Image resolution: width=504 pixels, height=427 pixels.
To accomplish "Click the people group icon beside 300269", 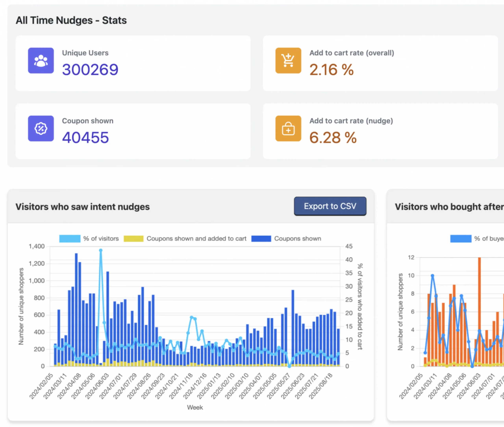I will coord(41,61).
